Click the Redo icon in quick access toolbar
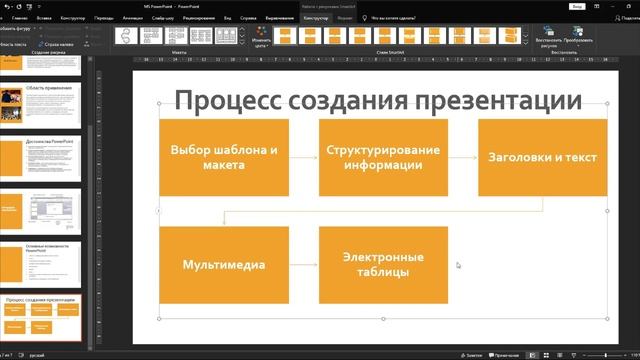 [x=19, y=7]
